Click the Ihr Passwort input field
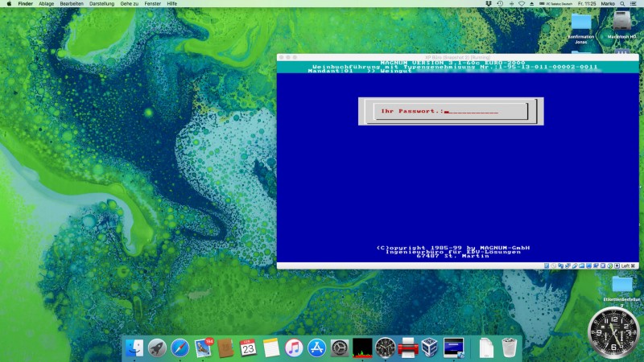The image size is (644, 362). coord(472,111)
